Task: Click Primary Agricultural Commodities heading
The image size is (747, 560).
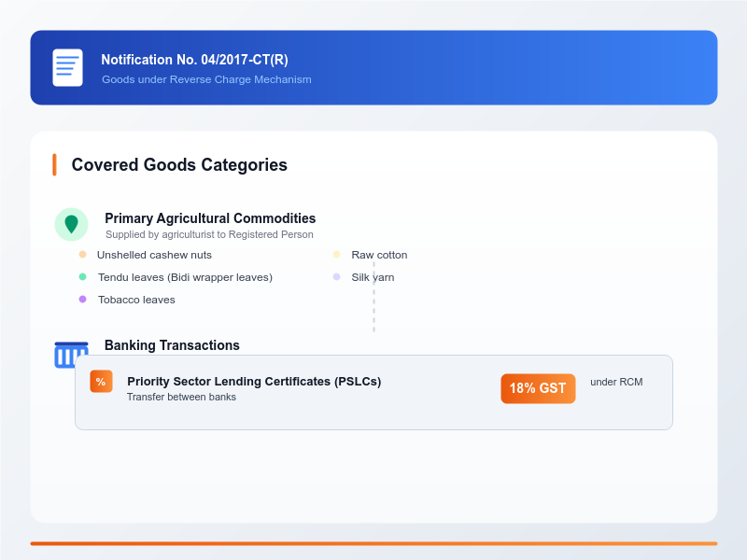Action: 210,218
